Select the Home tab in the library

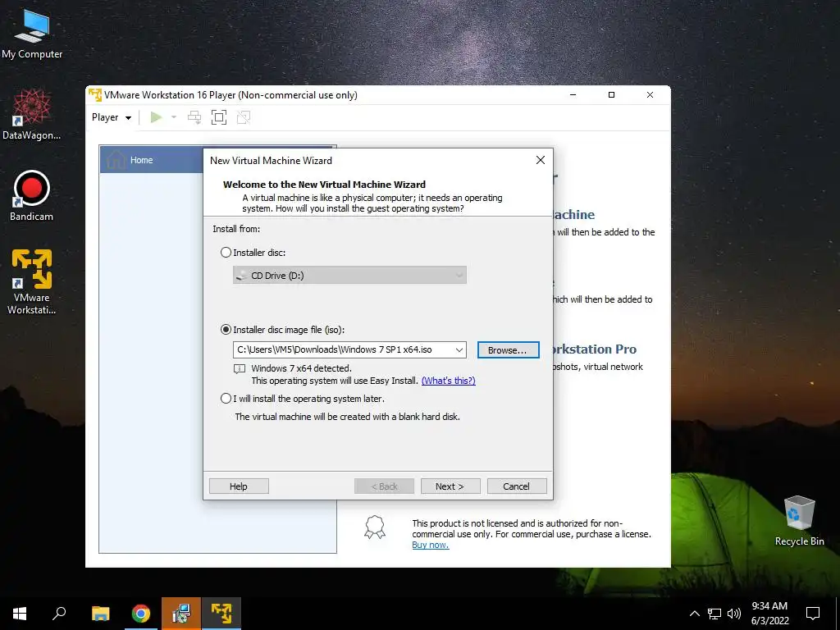(151, 160)
